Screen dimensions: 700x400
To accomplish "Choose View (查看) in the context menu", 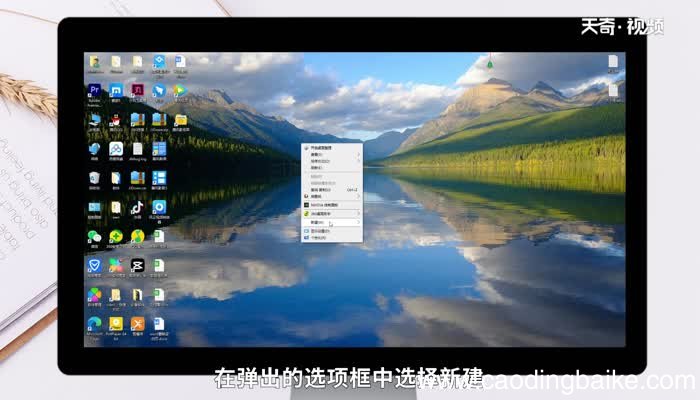I will 332,154.
